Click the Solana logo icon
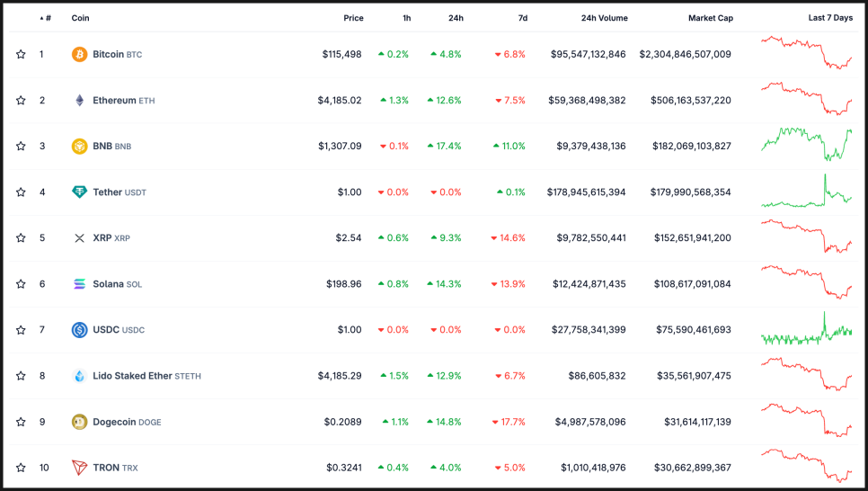Viewport: 868px width, 491px height. tap(79, 284)
